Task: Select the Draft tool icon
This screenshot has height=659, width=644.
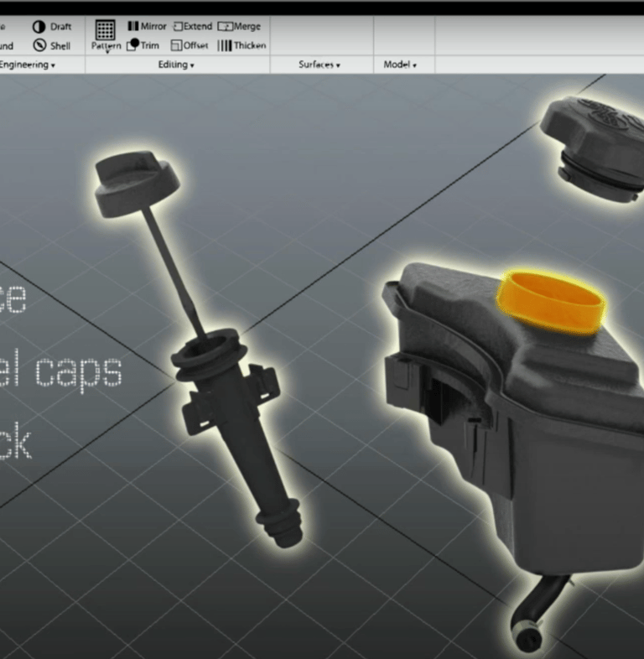Action: tap(39, 27)
